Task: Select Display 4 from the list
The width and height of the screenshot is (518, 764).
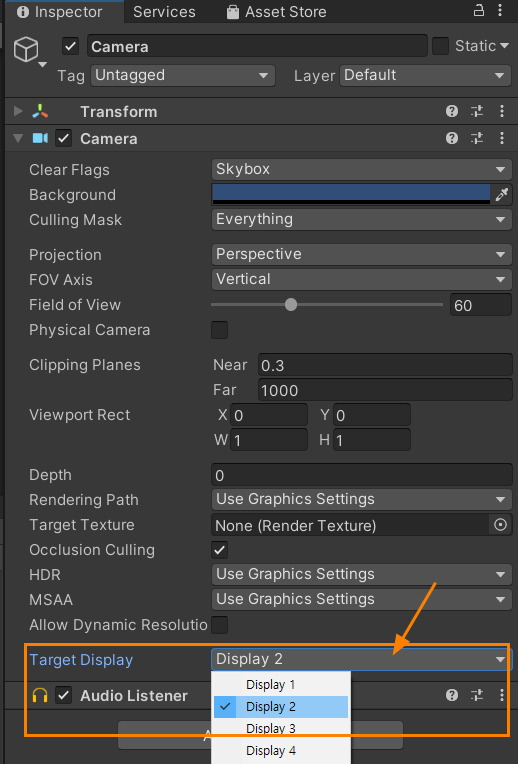Action: (x=281, y=751)
